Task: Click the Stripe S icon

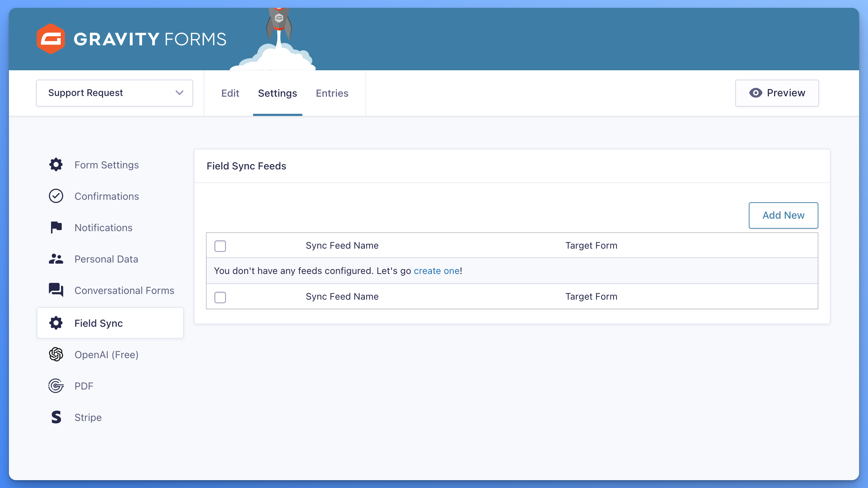Action: 56,417
